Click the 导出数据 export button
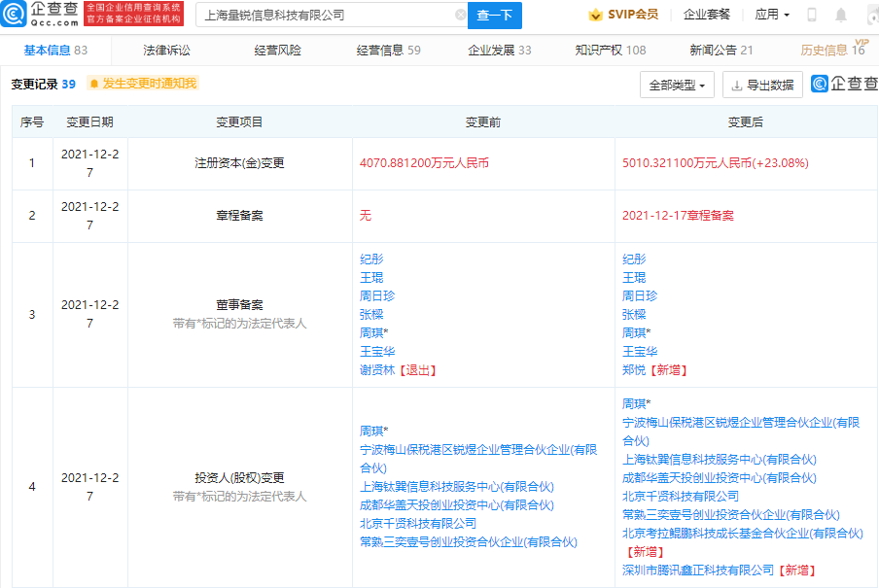879x588 pixels. pos(762,85)
